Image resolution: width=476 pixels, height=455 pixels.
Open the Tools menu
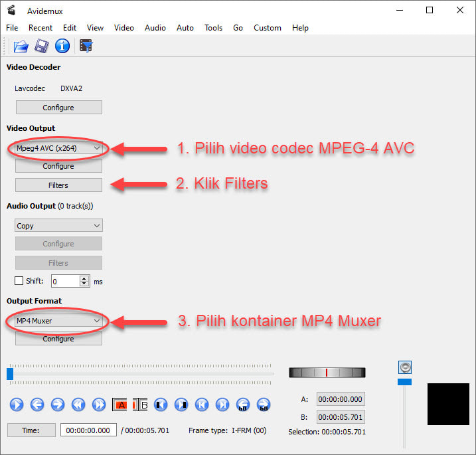[x=213, y=28]
